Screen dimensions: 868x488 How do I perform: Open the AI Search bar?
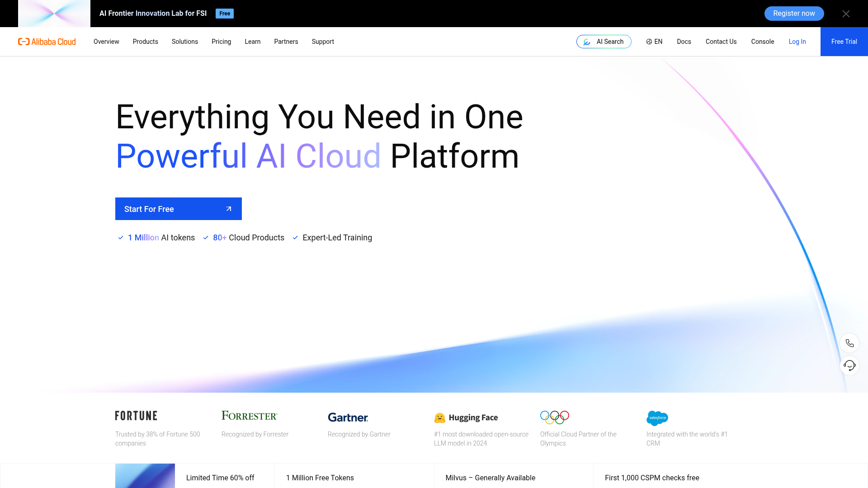tap(604, 42)
